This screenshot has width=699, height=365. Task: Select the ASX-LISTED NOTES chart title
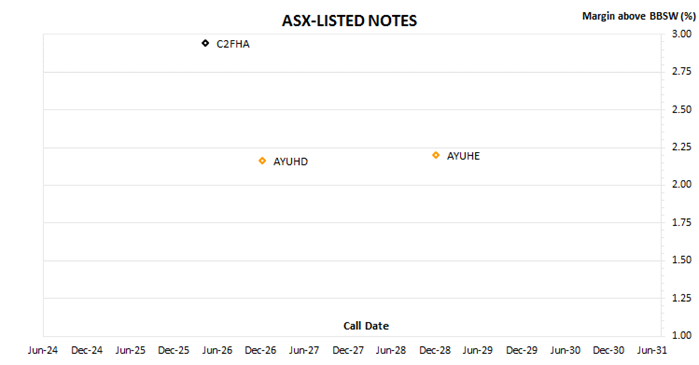tap(350, 21)
